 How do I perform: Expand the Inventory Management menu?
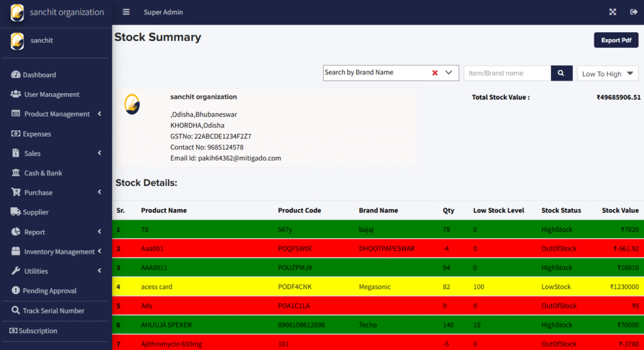[99, 252]
